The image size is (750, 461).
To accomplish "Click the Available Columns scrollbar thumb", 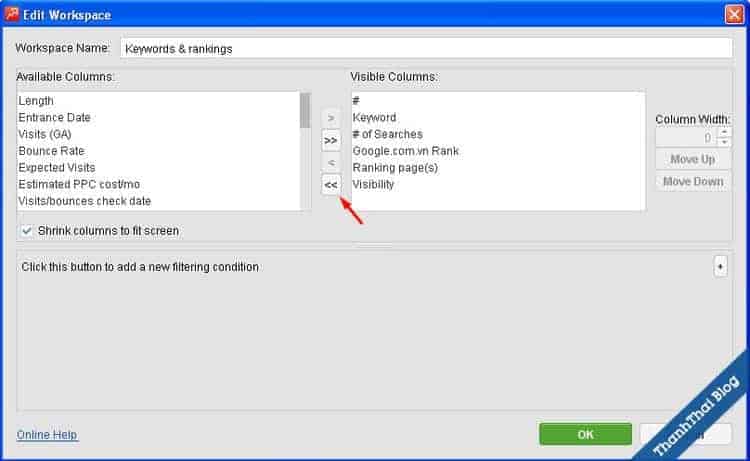I will click(x=305, y=110).
